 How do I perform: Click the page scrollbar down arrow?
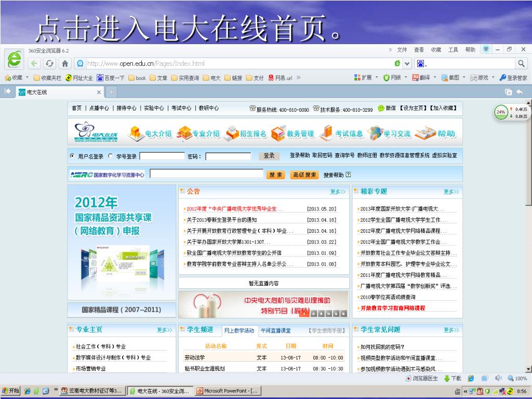coord(528,369)
